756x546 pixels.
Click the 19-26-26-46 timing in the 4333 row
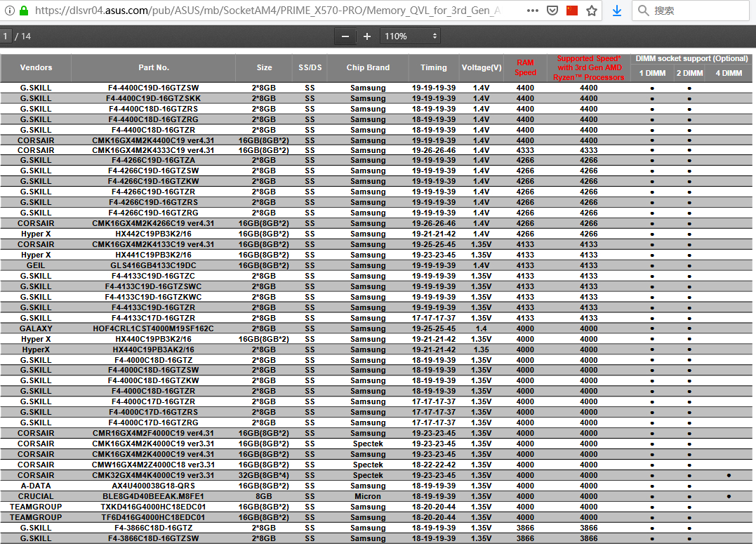tap(433, 150)
